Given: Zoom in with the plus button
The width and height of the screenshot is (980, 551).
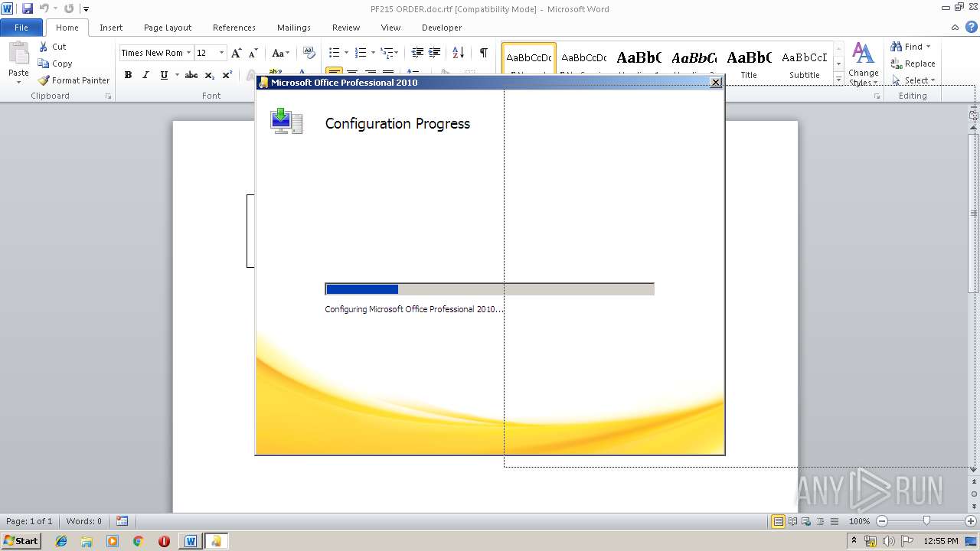Looking at the screenshot, I should click(971, 521).
